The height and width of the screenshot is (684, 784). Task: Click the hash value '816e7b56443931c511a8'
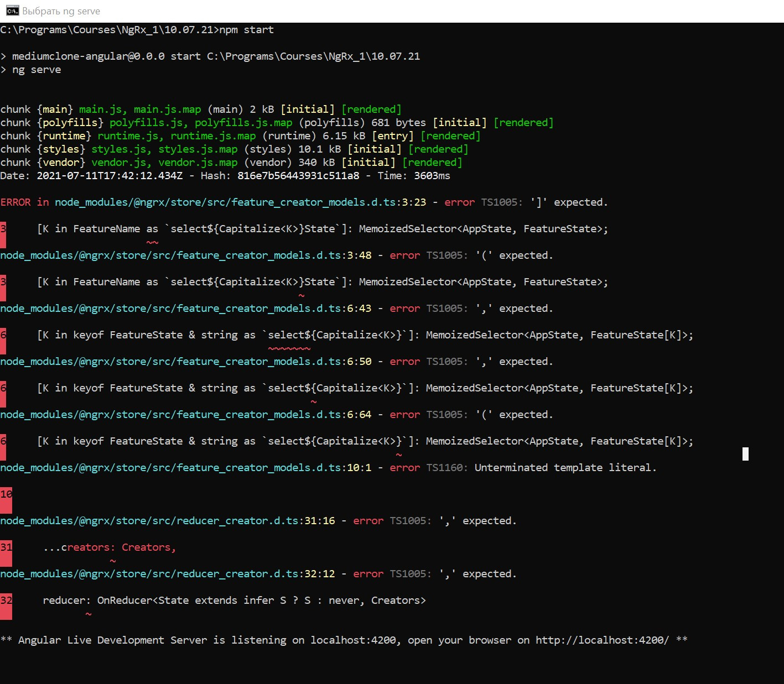[x=298, y=176]
